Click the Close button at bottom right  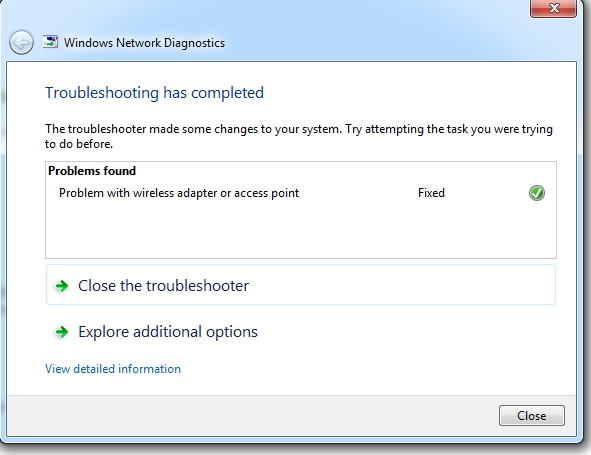[x=531, y=415]
